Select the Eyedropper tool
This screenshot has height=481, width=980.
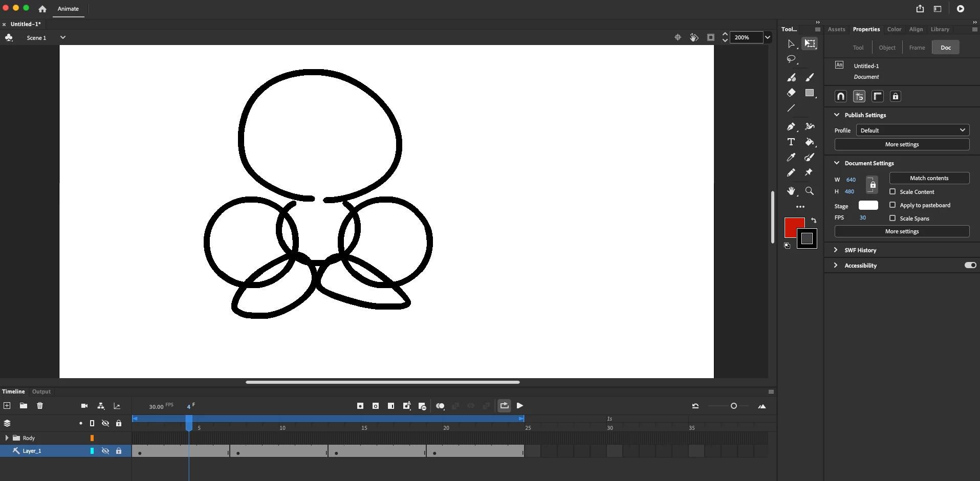coord(791,157)
